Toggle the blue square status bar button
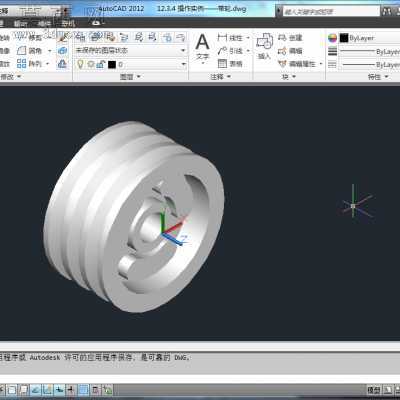The image size is (400, 400). point(83,390)
